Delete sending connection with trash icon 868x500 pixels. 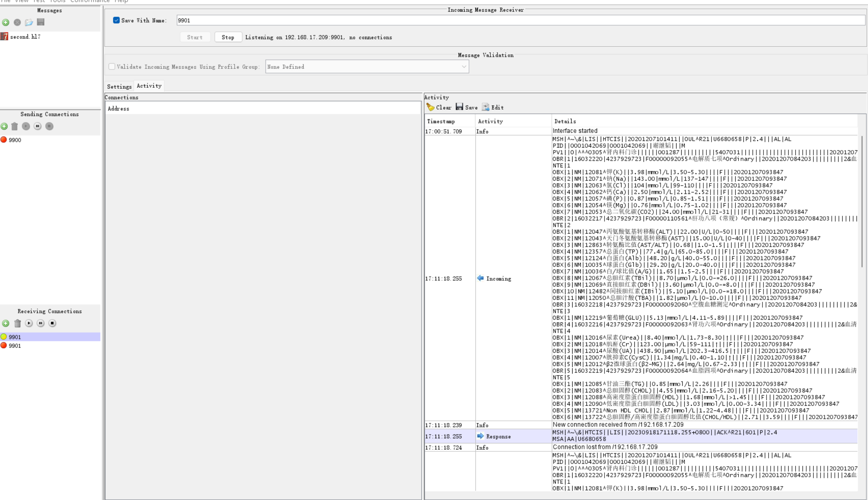click(x=14, y=126)
